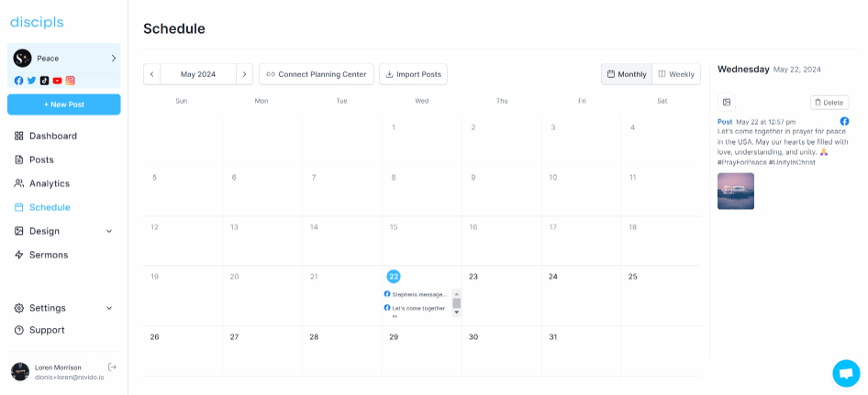This screenshot has width=868, height=395.
Task: Open the post image thumbnail
Action: [x=736, y=191]
